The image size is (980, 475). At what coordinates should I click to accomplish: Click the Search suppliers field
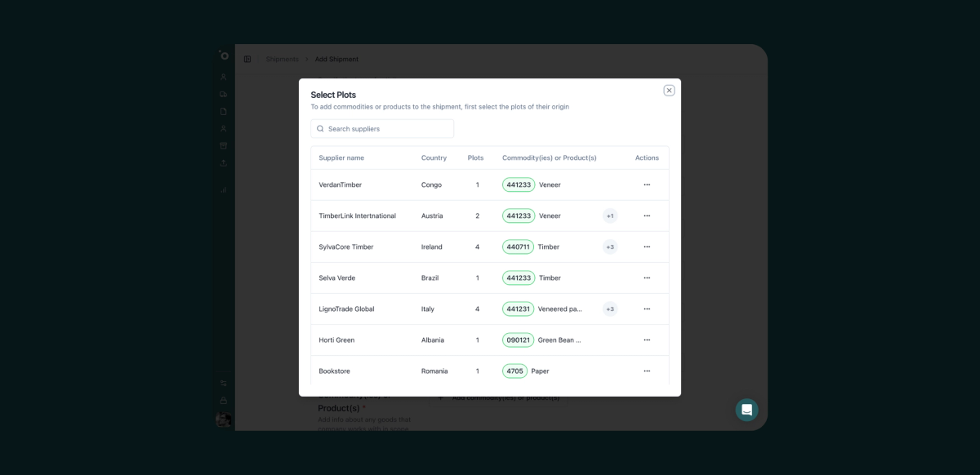pyautogui.click(x=382, y=129)
